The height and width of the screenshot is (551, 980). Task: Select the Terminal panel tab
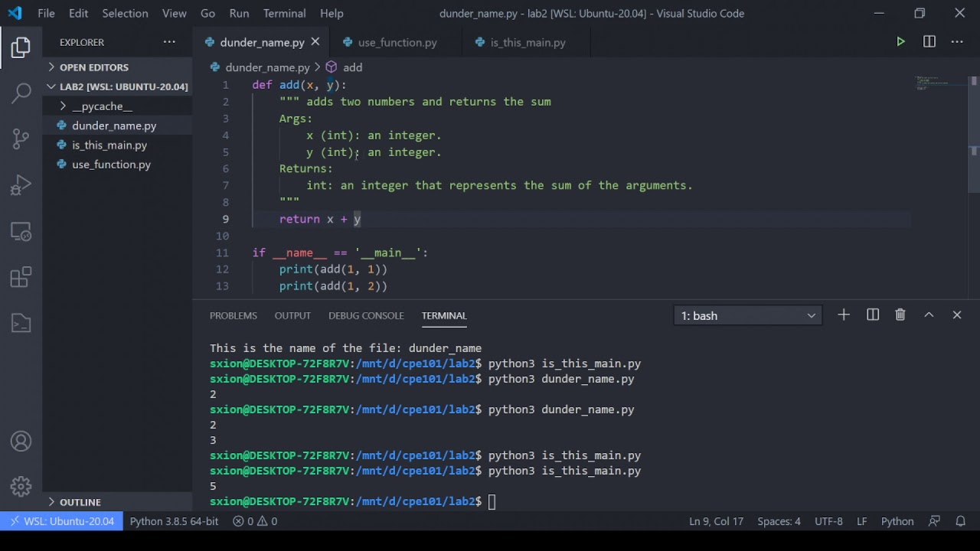444,315
